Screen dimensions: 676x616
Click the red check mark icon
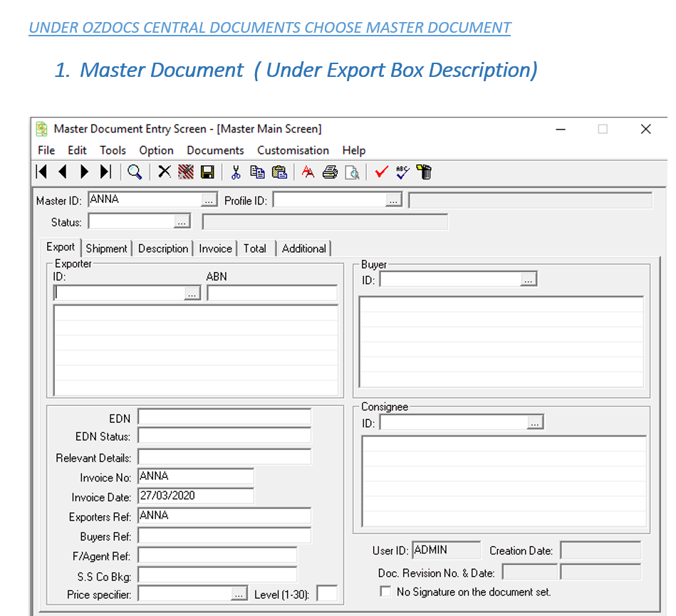click(x=382, y=172)
